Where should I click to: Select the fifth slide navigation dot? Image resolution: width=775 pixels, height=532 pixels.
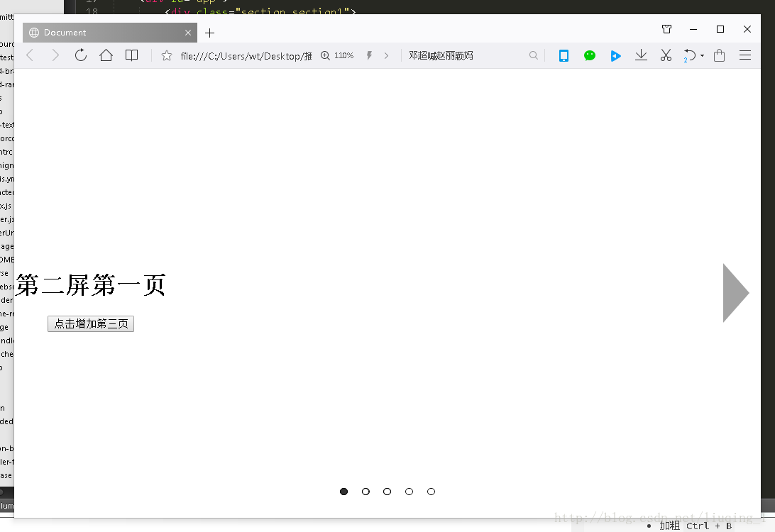(431, 492)
